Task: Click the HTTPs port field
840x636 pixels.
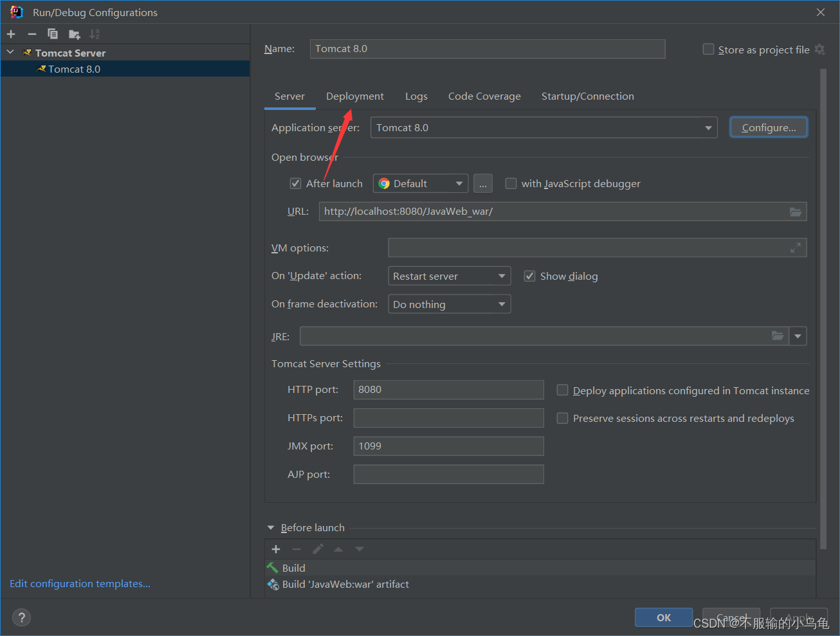Action: (x=449, y=418)
